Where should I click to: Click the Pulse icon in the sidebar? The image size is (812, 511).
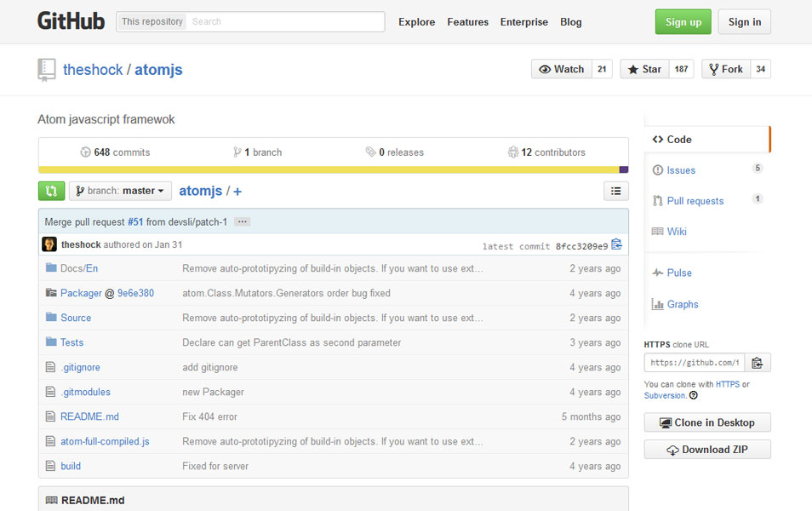(658, 273)
